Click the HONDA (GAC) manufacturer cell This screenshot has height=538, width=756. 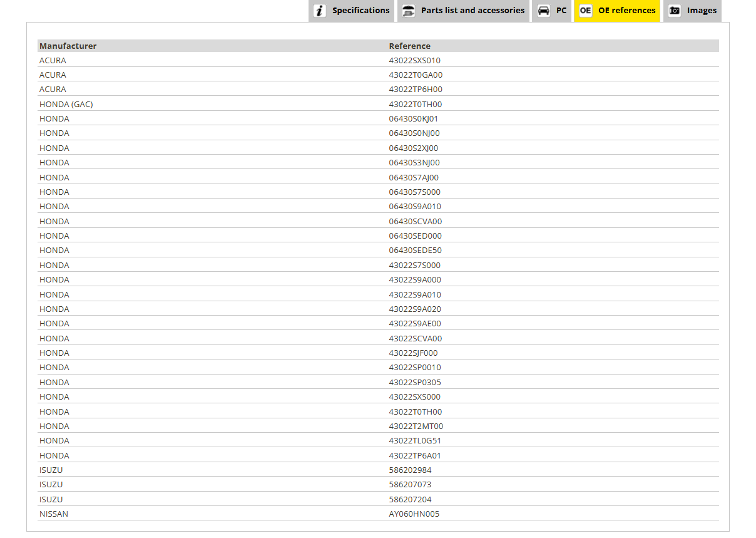coord(66,104)
